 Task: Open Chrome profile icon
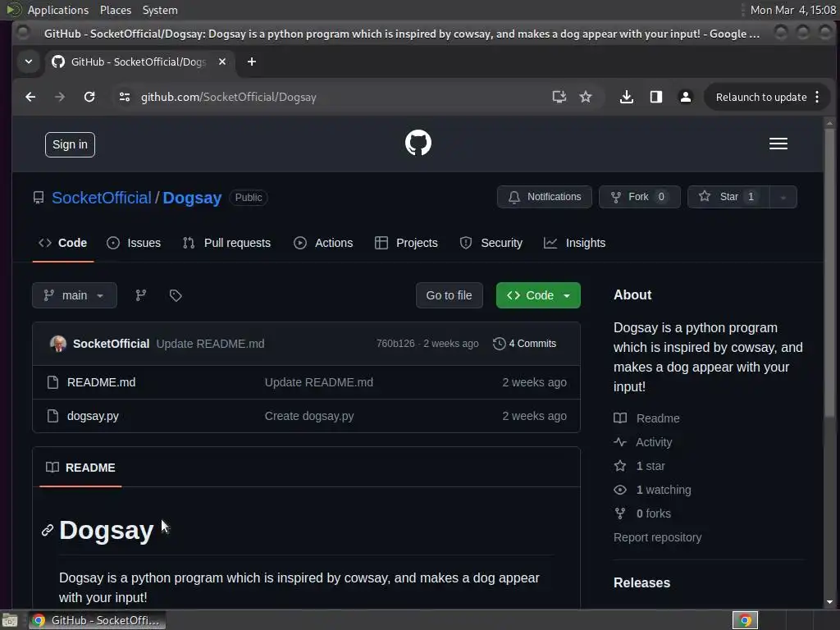click(685, 97)
